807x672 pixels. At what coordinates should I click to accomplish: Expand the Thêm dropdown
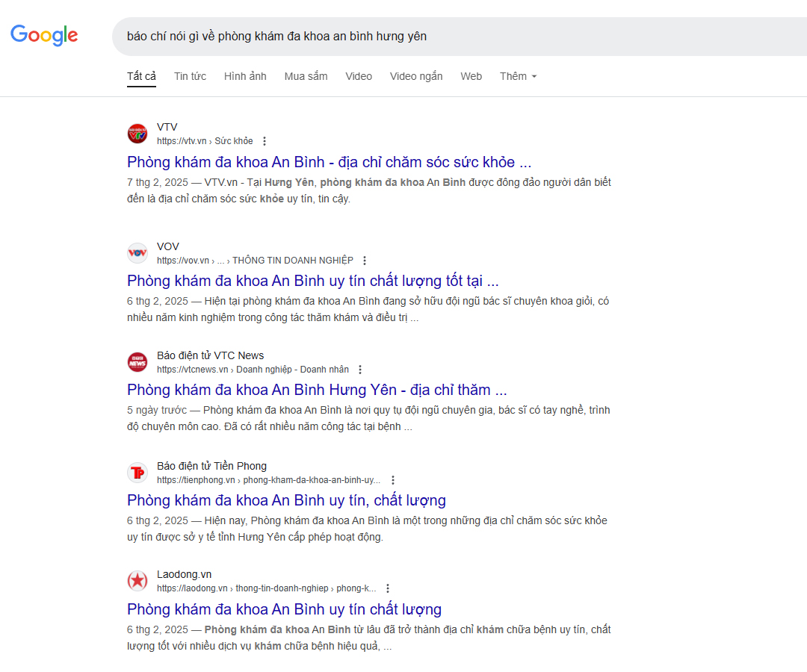click(519, 76)
